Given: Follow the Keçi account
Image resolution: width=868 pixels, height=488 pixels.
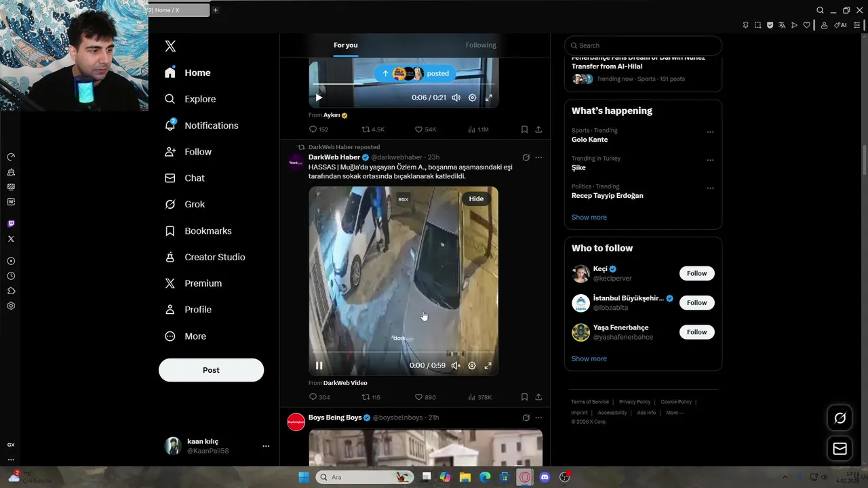Looking at the screenshot, I should pos(696,273).
